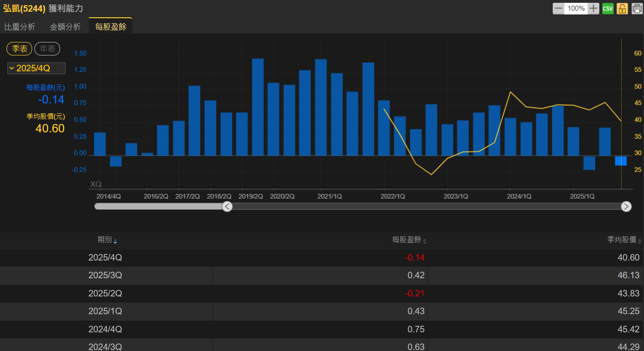The height and width of the screenshot is (351, 644).
Task: Sort by 期別 column sort arrows
Action: click(x=115, y=241)
